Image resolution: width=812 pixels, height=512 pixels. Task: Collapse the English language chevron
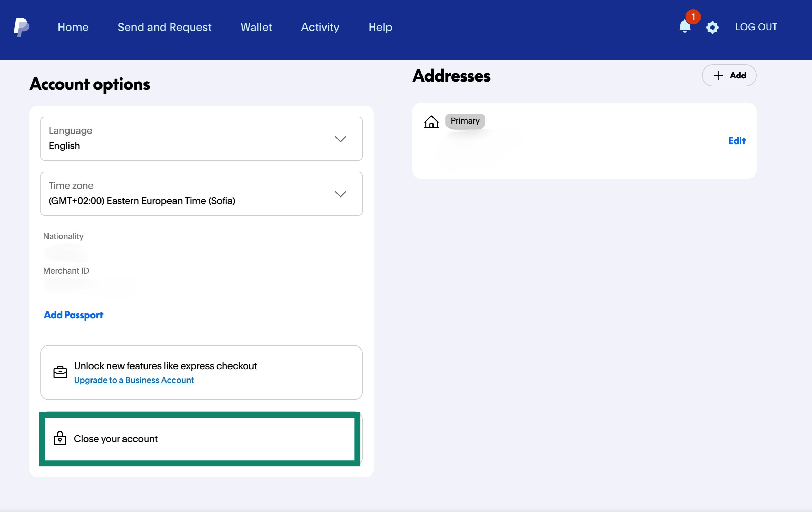point(341,139)
